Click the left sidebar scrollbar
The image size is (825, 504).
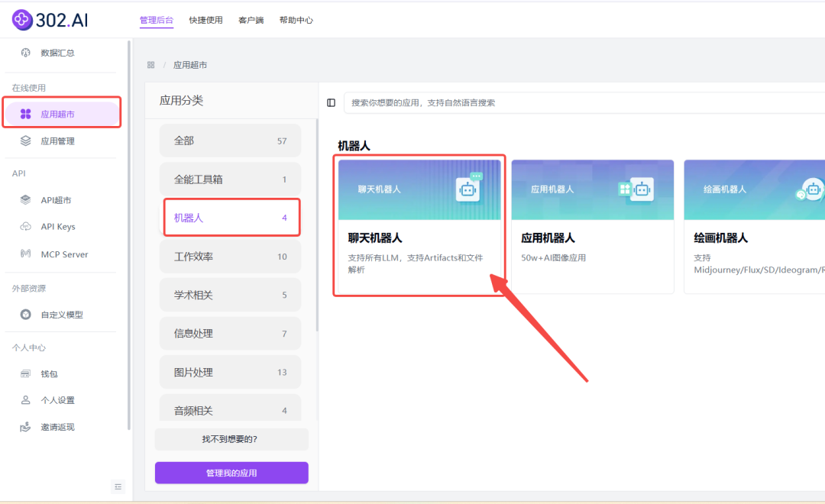129,236
